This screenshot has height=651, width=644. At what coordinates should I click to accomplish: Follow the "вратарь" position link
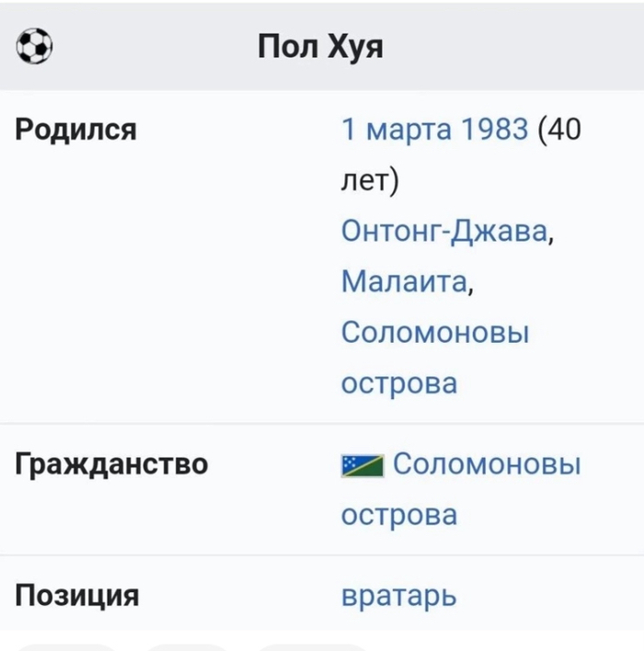point(398,596)
